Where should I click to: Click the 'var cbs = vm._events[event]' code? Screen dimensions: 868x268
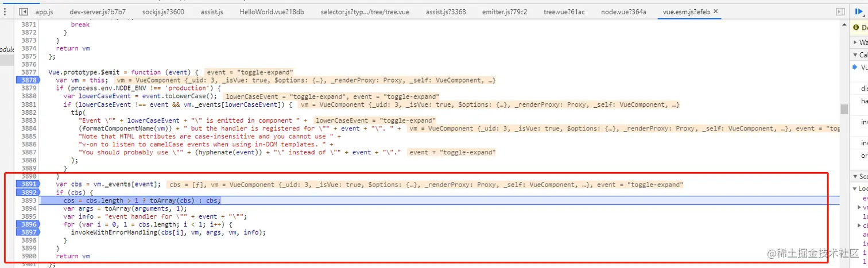[x=108, y=184]
